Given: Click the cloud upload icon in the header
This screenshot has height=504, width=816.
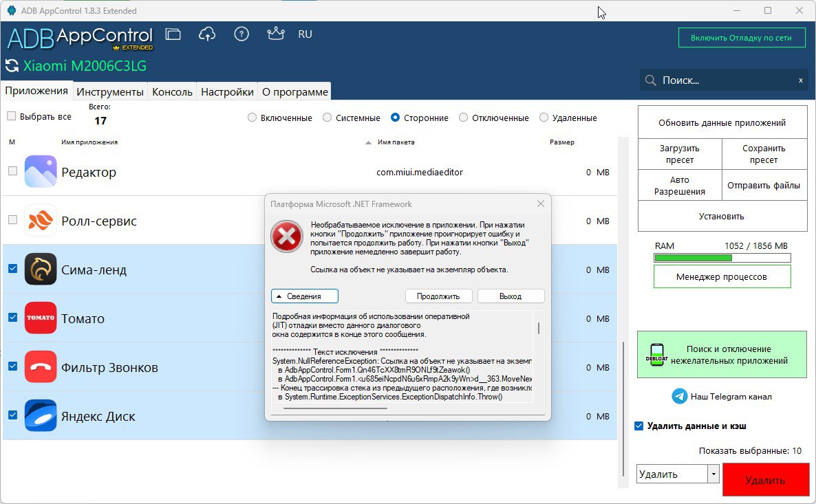Looking at the screenshot, I should (x=207, y=34).
